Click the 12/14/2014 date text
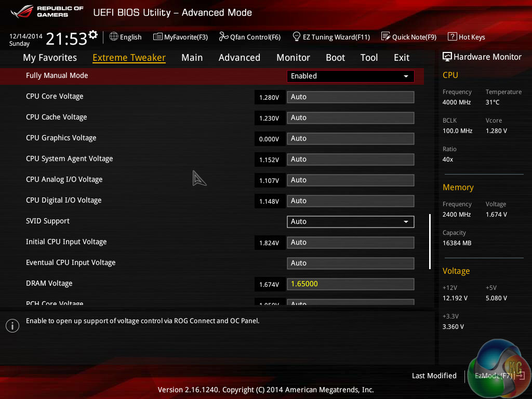The width and height of the screenshot is (532, 399). click(26, 36)
